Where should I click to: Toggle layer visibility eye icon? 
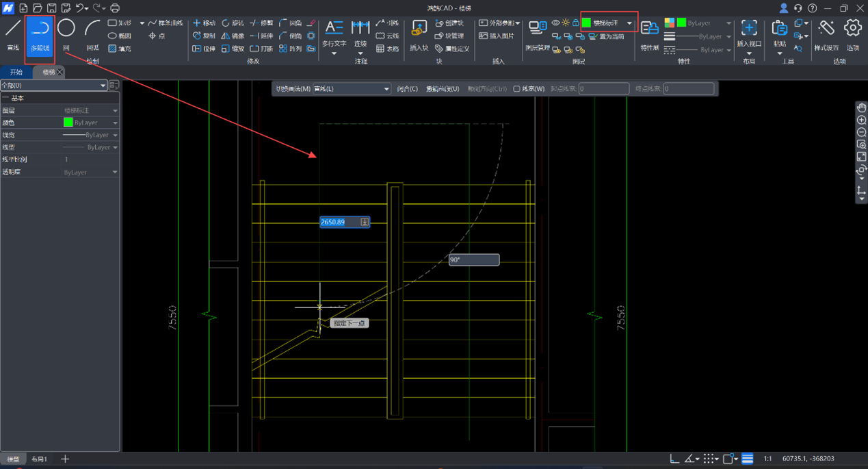[555, 23]
